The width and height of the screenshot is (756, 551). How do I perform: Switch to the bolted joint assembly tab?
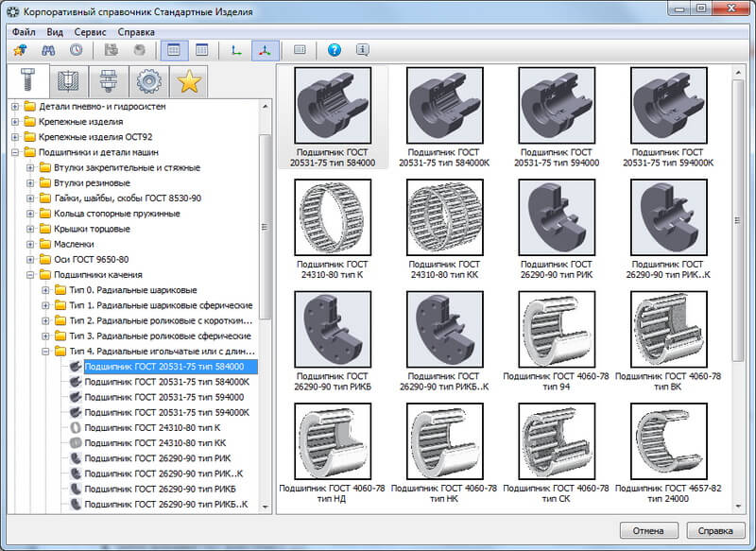tap(109, 81)
